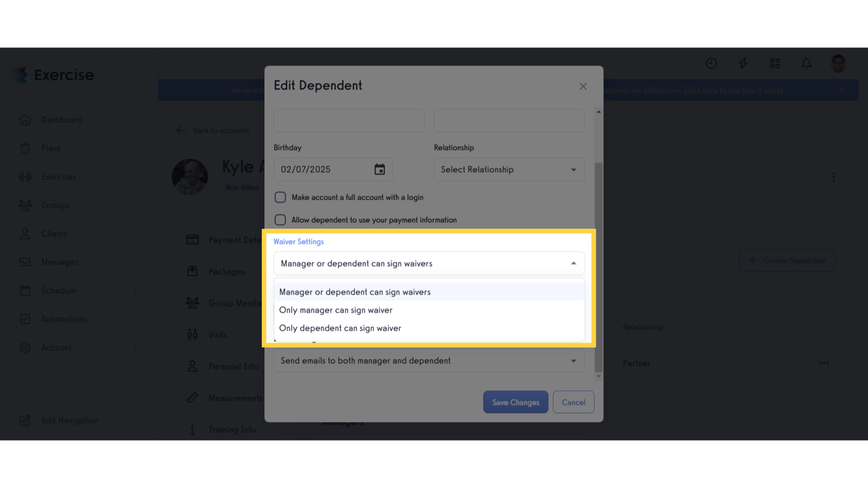Open the user profile avatar
Image resolution: width=868 pixels, height=488 pixels.
coord(838,63)
